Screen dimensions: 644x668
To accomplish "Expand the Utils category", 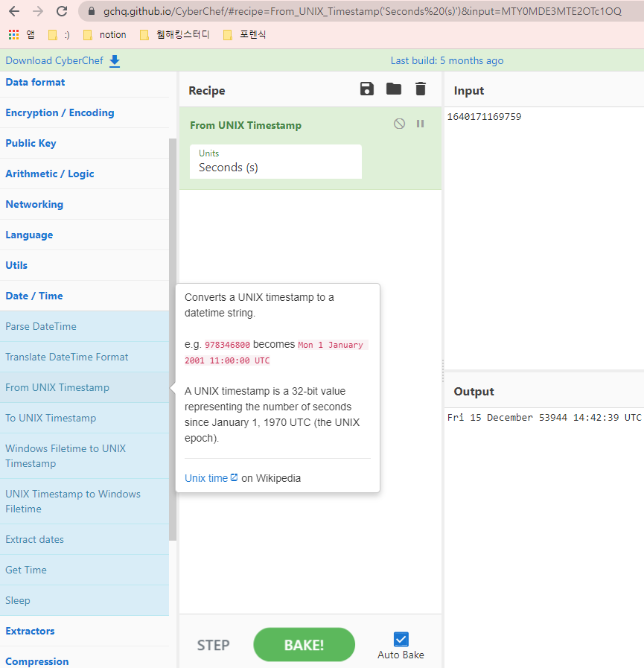I will click(x=84, y=265).
